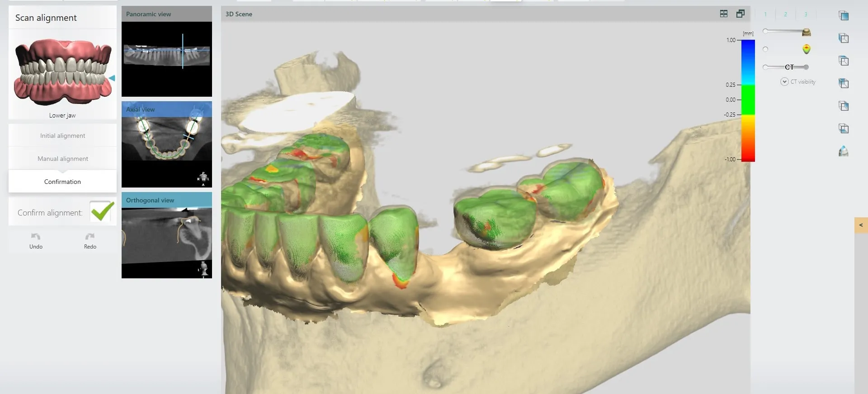Expand the CT visibility options
The image size is (868, 394).
coord(784,82)
